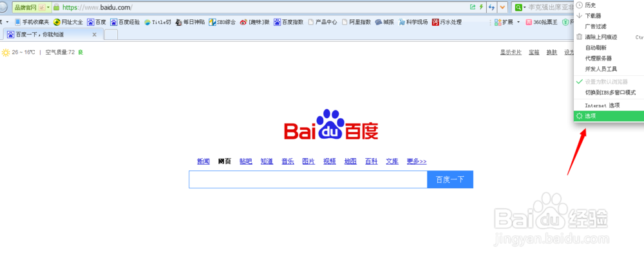Click the 百度一下 search button
The height and width of the screenshot is (261, 644).
coord(450,179)
